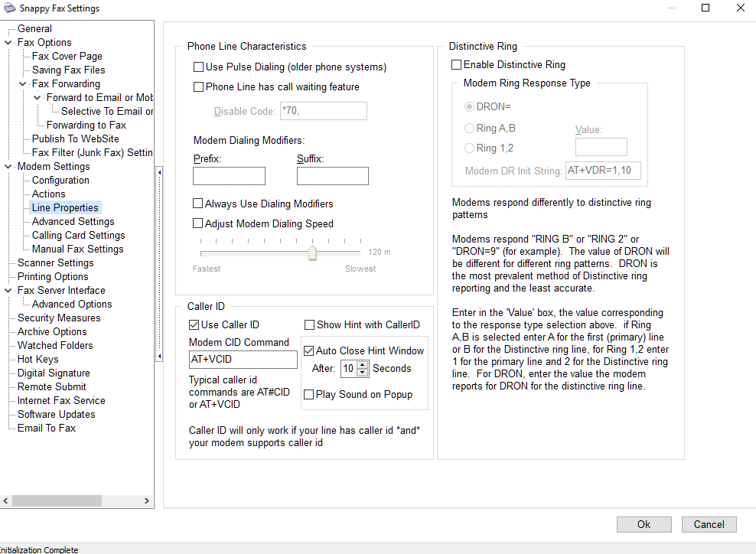Select Selective To Email tree item
This screenshot has width=756, height=554.
click(107, 112)
